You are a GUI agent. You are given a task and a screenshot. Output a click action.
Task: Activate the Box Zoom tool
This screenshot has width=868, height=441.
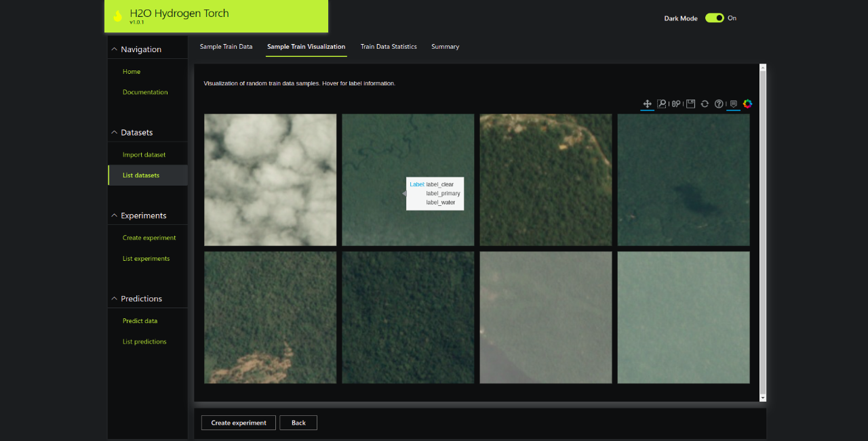tap(661, 104)
